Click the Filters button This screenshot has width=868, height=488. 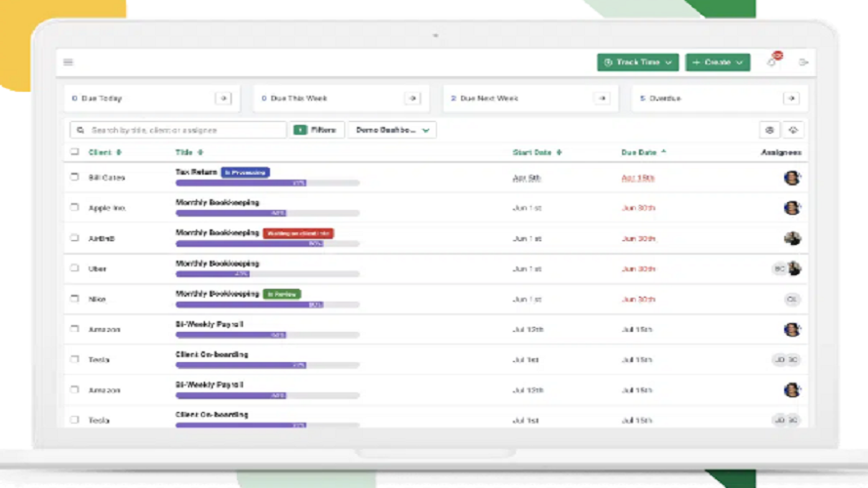tap(316, 130)
